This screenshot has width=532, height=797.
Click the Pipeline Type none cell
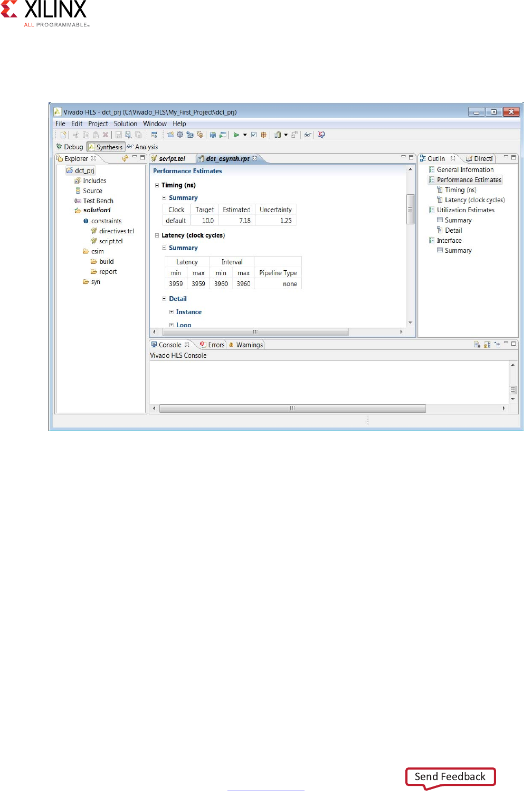pos(278,284)
